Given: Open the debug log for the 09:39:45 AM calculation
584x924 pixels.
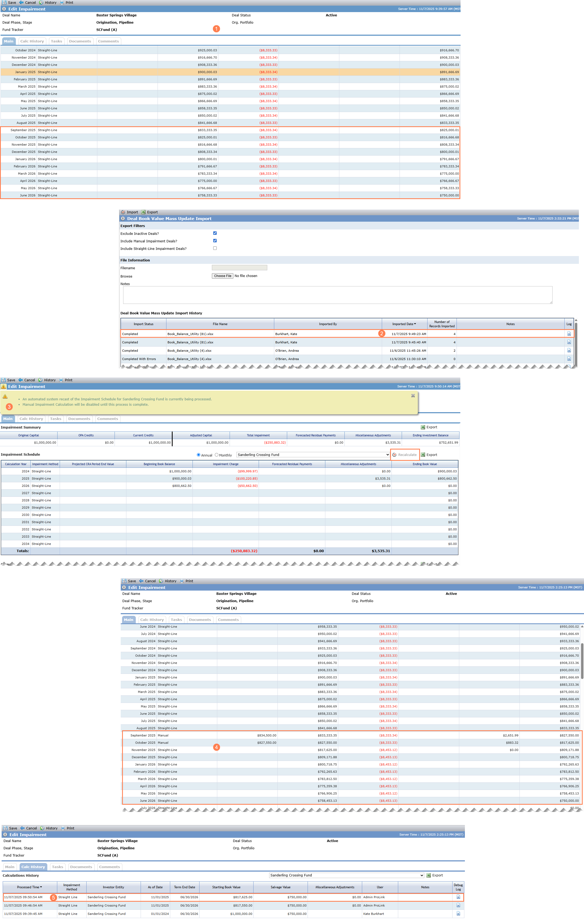Looking at the screenshot, I should [458, 914].
